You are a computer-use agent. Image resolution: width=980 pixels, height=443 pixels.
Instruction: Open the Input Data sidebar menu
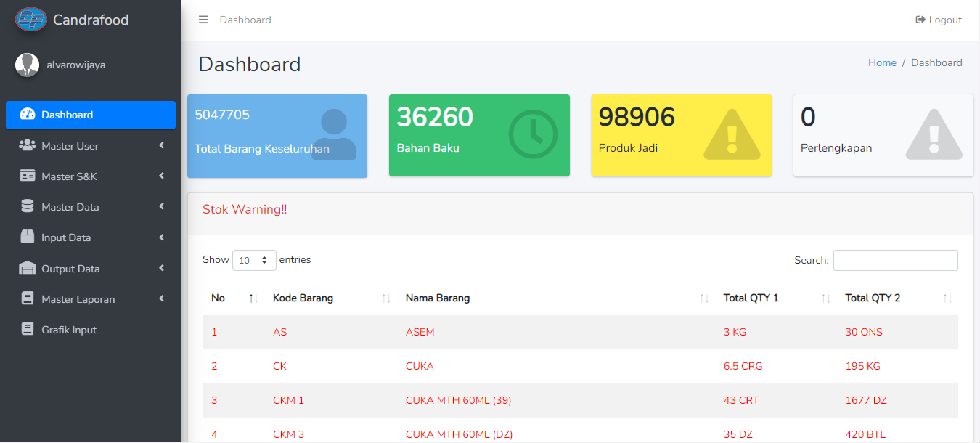pyautogui.click(x=66, y=237)
